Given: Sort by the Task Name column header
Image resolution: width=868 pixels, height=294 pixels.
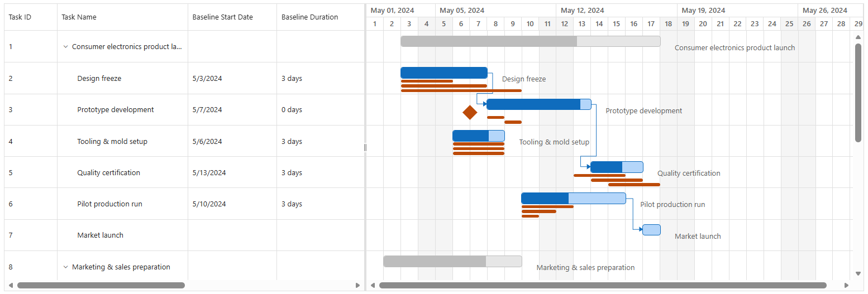Looking at the screenshot, I should [x=122, y=17].
